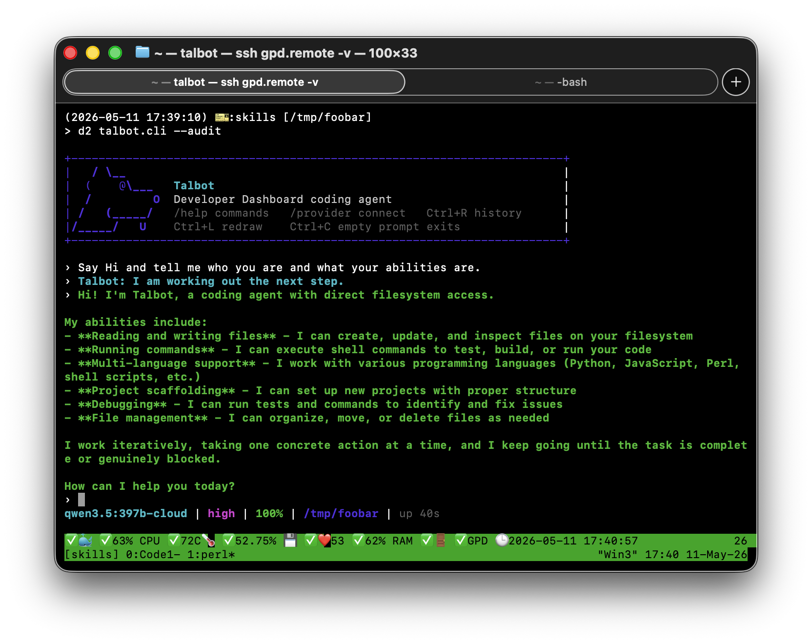Click the 17:40 11-May-26 tmux clock

pos(696,555)
